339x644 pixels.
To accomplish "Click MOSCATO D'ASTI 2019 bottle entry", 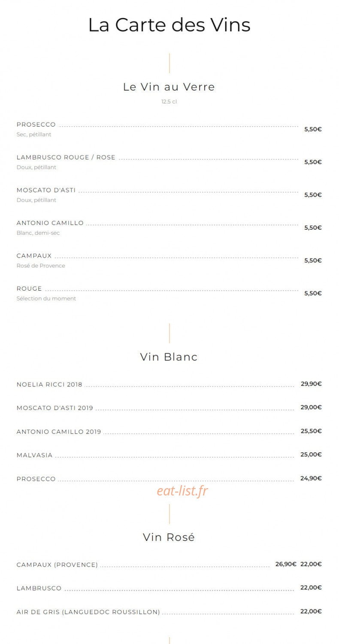I will 169,408.
